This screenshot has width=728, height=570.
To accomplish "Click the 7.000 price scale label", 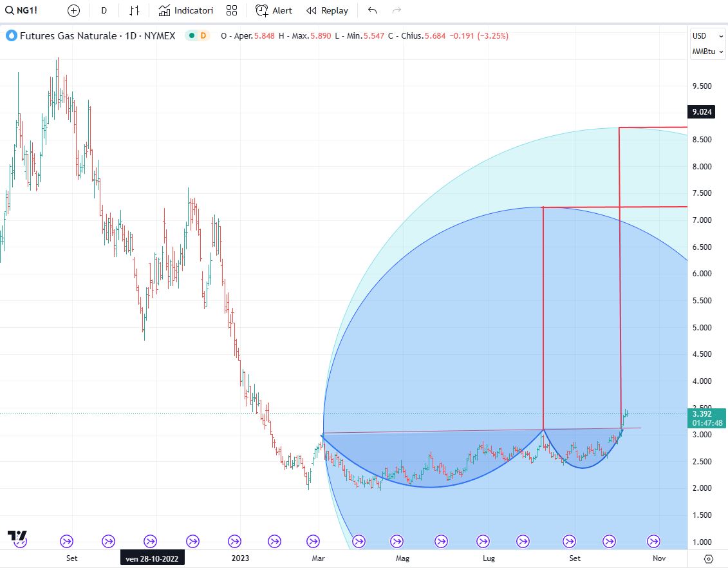I will pyautogui.click(x=702, y=220).
